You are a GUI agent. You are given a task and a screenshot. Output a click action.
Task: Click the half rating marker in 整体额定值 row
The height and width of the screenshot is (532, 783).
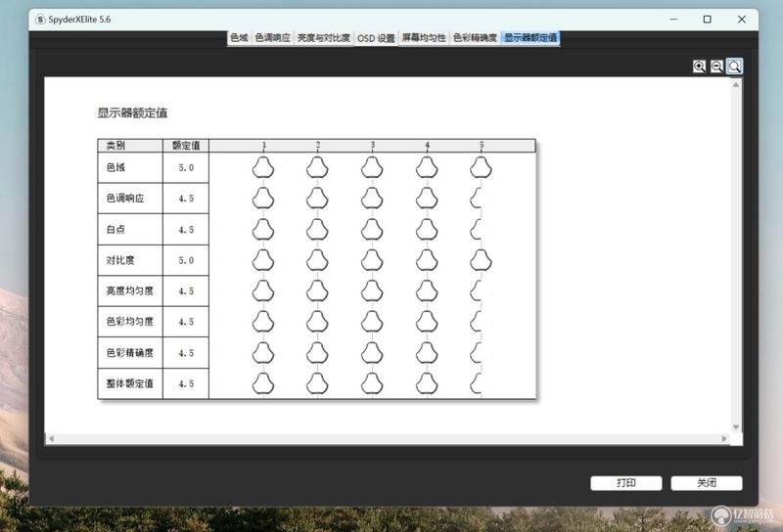[x=476, y=383]
